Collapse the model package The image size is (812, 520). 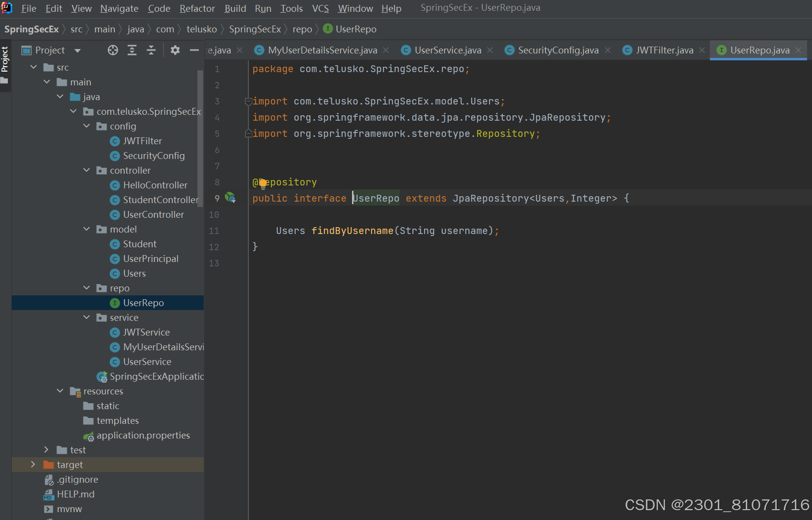point(86,229)
